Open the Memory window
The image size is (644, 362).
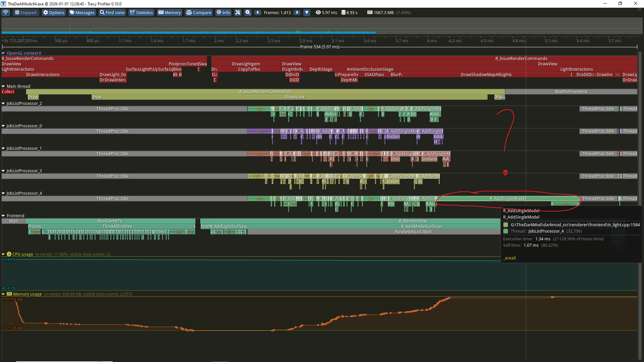[170, 12]
